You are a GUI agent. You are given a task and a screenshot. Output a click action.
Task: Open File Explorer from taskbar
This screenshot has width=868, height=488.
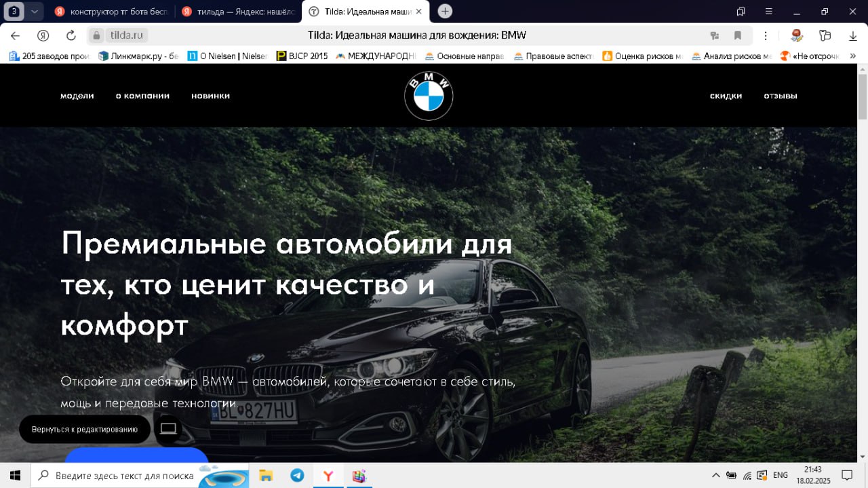tap(266, 475)
